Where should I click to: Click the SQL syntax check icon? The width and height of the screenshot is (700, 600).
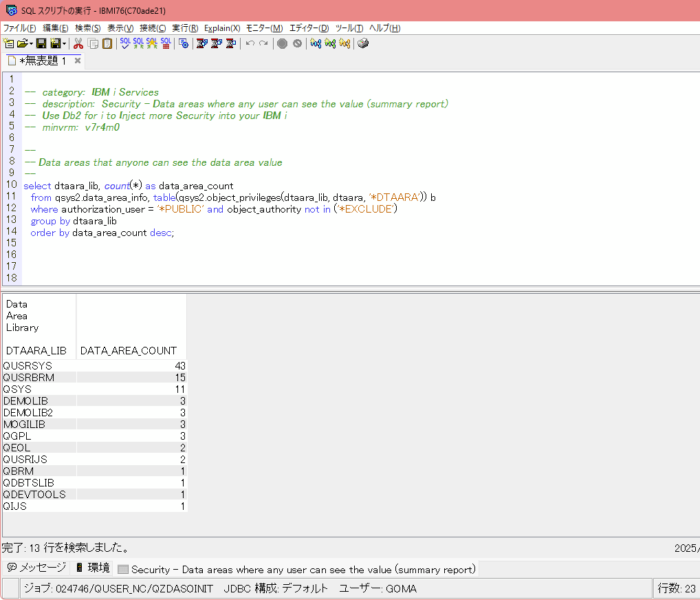[x=125, y=43]
